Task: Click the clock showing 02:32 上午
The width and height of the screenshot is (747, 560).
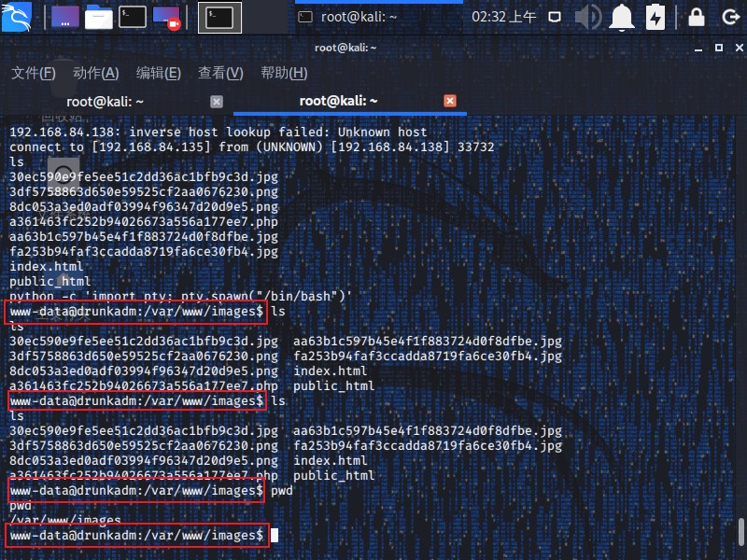Action: click(503, 17)
